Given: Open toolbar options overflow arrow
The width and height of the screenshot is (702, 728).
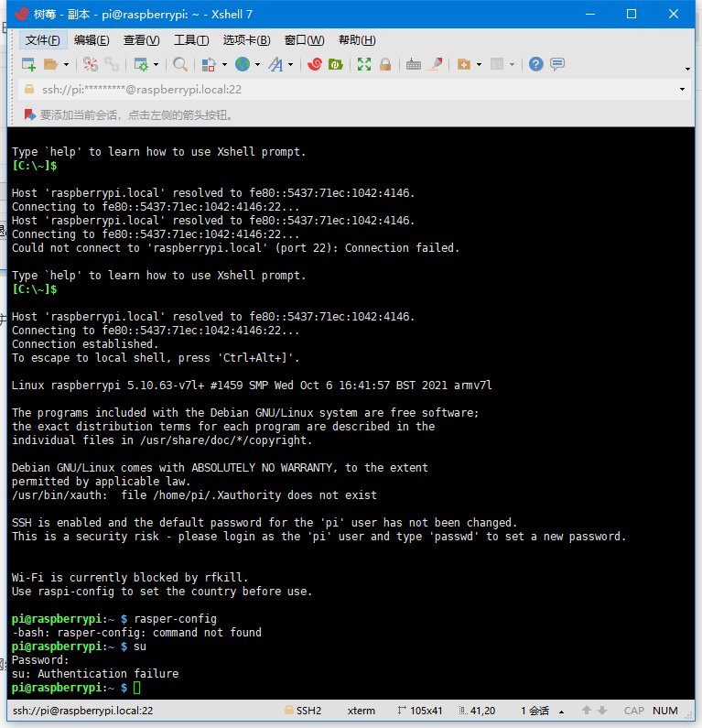Looking at the screenshot, I should (687, 69).
